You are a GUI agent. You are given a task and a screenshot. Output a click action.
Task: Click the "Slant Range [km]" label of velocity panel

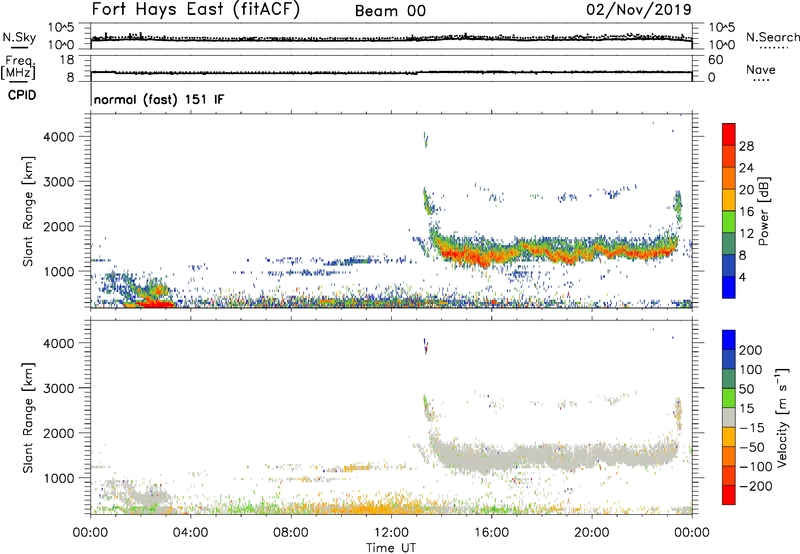point(28,418)
